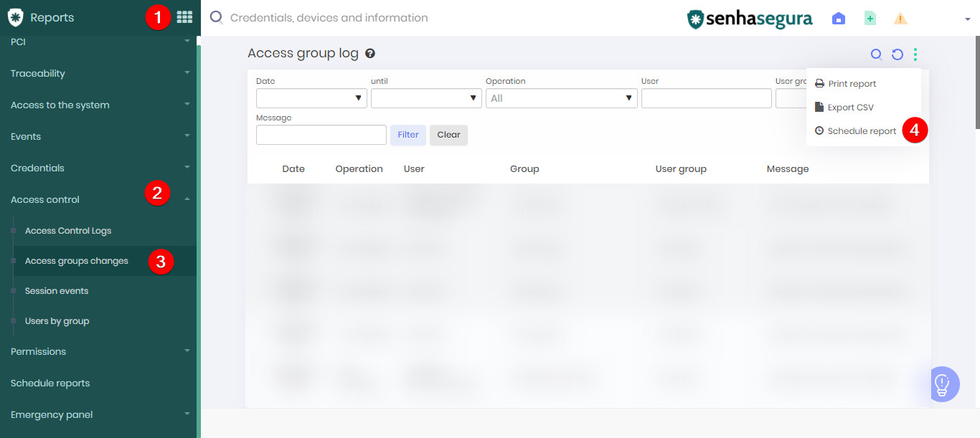Click the printer icon for Print report
This screenshot has height=438, width=980.
pyautogui.click(x=819, y=84)
